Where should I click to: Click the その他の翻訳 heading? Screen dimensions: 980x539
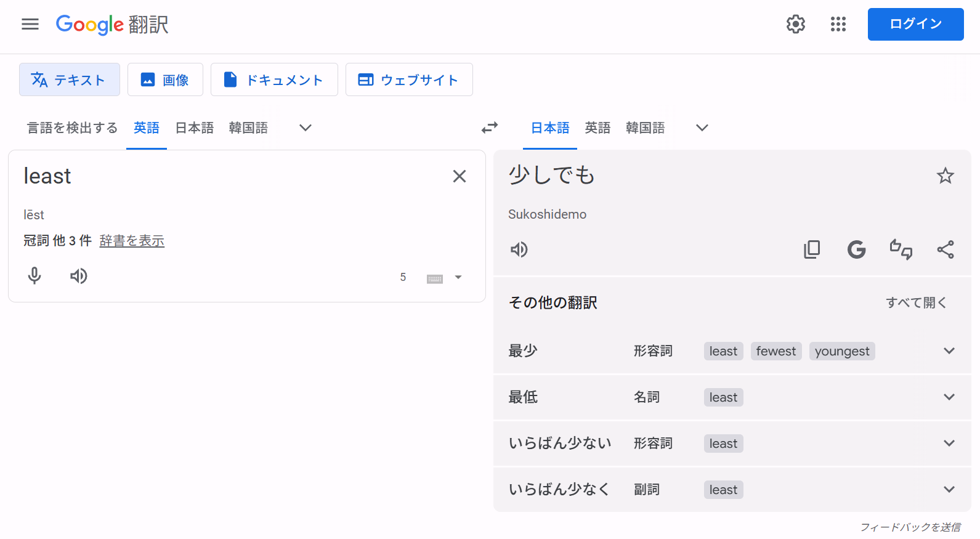[x=553, y=302]
